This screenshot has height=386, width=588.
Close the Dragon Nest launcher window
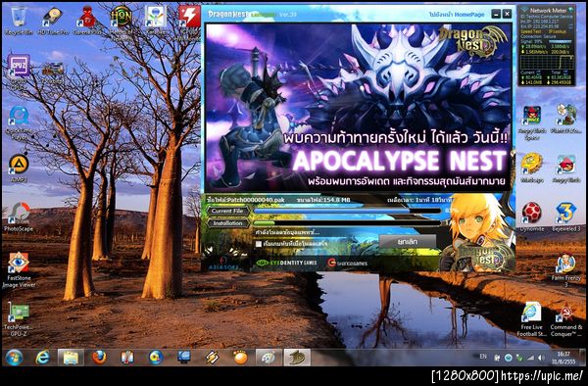point(507,14)
